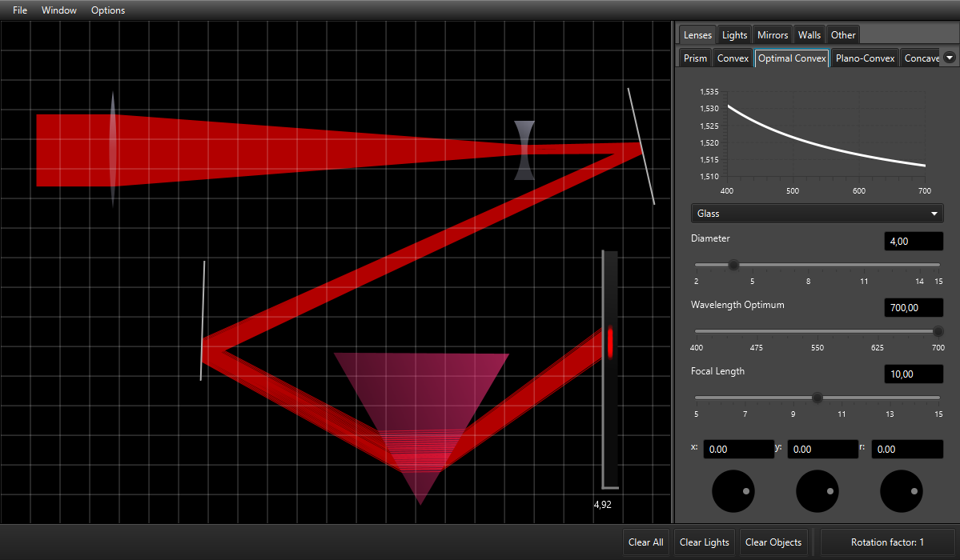The width and height of the screenshot is (960, 560).
Task: Click the Wavelength Optimum value field
Action: pyautogui.click(x=914, y=307)
